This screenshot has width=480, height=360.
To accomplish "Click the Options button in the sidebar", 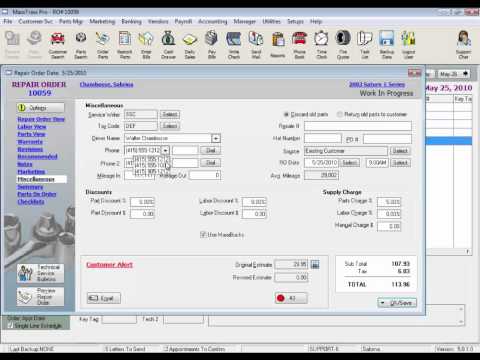I will tap(40, 108).
